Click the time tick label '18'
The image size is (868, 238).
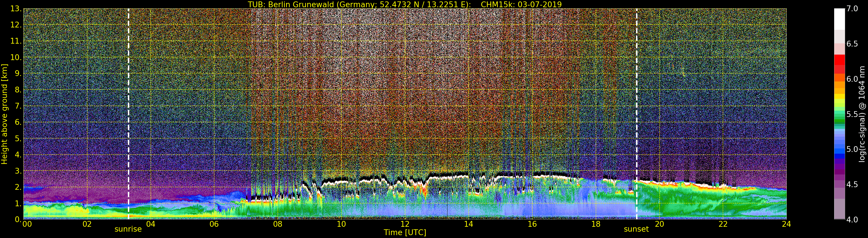[596, 224]
